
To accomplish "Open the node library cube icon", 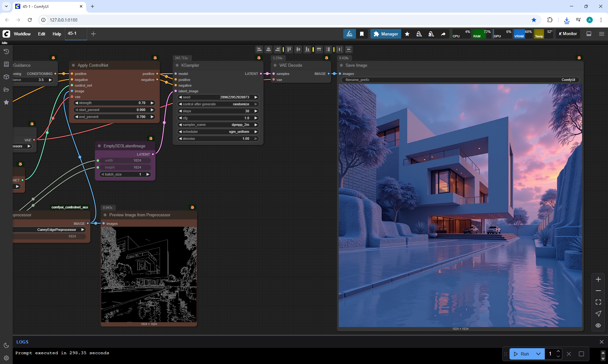I will point(6,77).
